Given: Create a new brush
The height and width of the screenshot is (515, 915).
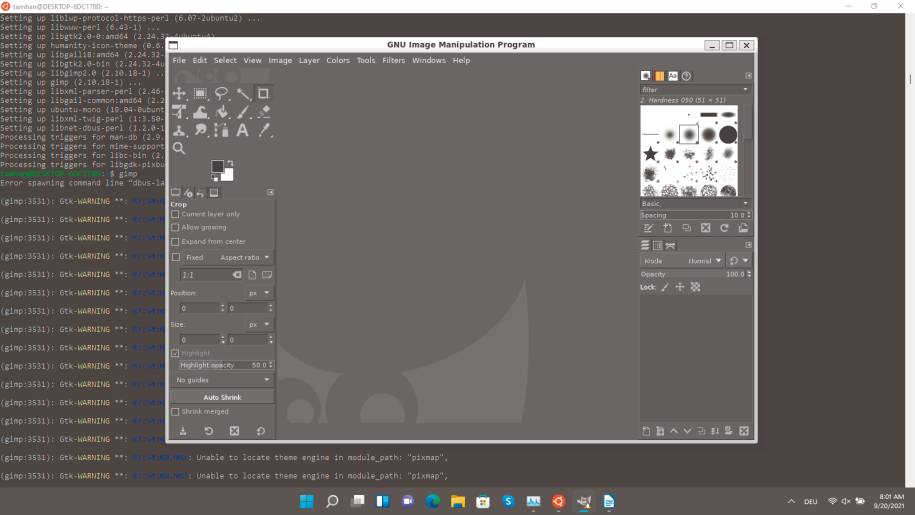Looking at the screenshot, I should click(668, 228).
